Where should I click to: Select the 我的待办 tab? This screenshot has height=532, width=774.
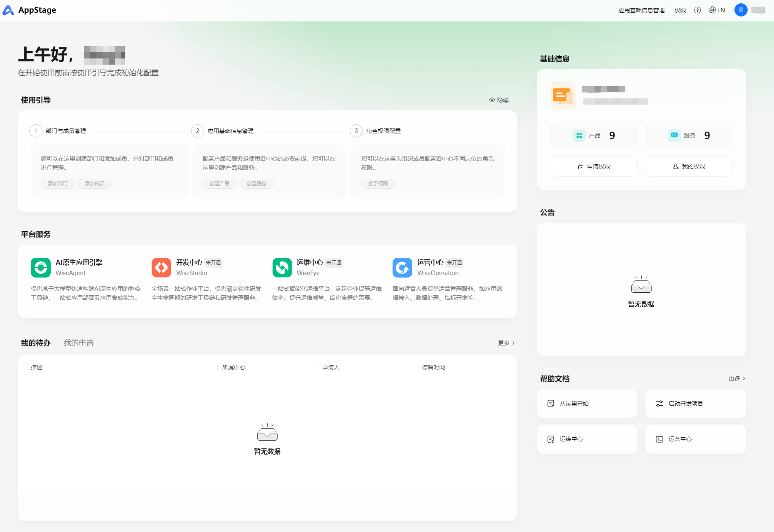point(36,343)
